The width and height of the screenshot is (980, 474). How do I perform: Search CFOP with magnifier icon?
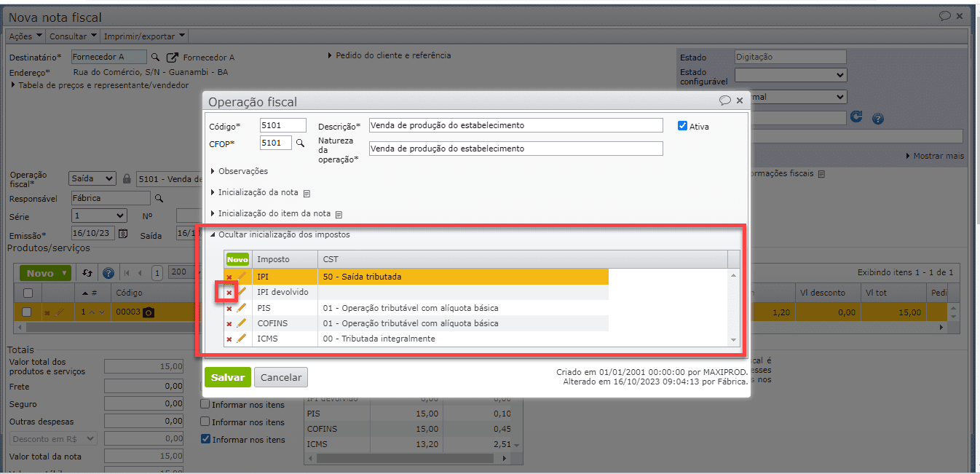[x=299, y=143]
